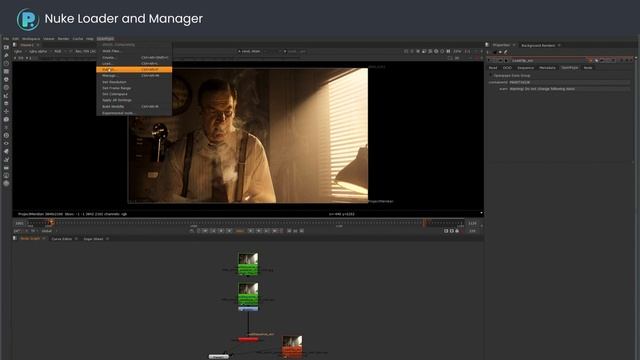Click the timeline start frame field 1001
The image size is (640, 360).
(19, 223)
